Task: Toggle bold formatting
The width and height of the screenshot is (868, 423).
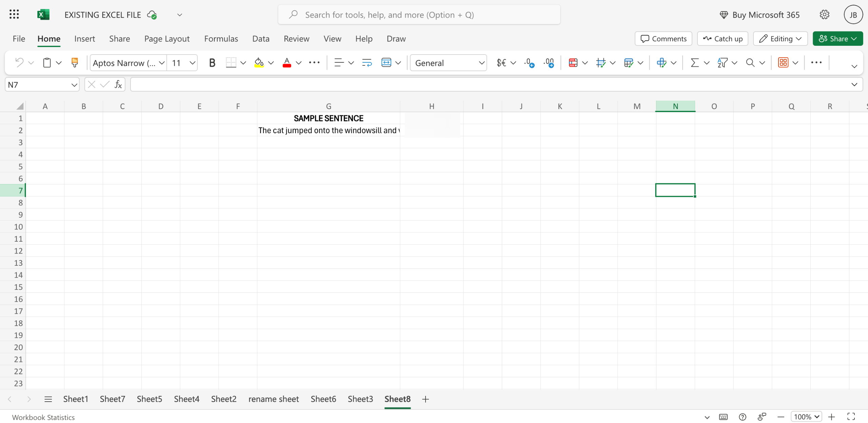Action: pos(212,63)
